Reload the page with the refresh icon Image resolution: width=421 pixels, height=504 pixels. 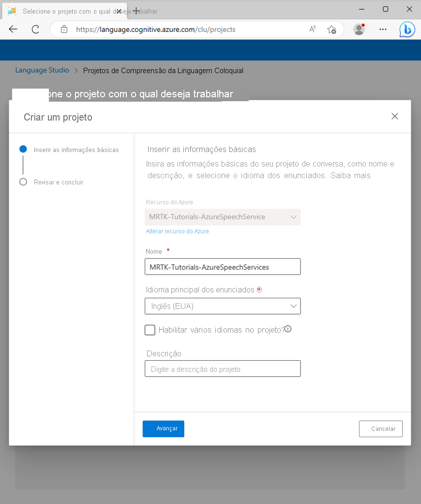click(35, 29)
